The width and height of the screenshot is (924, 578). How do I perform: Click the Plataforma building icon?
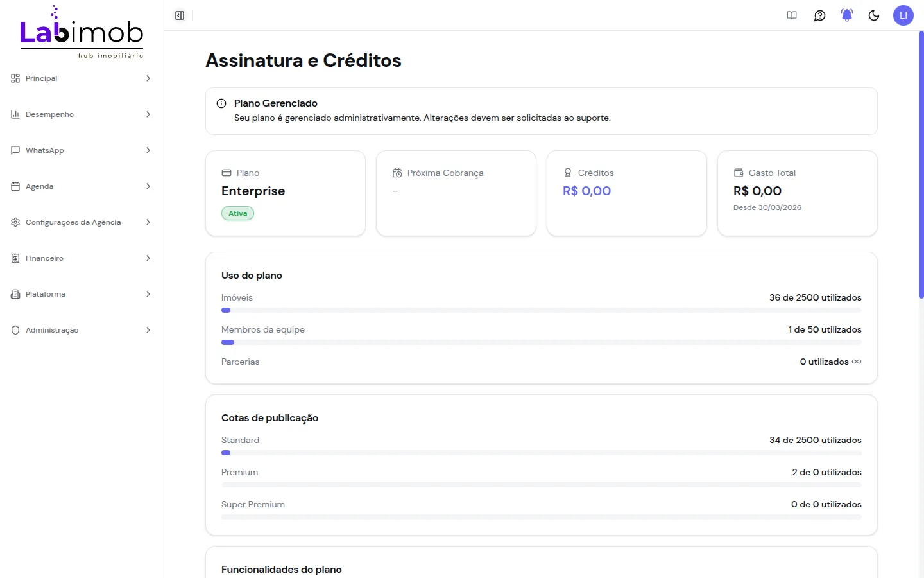(15, 294)
